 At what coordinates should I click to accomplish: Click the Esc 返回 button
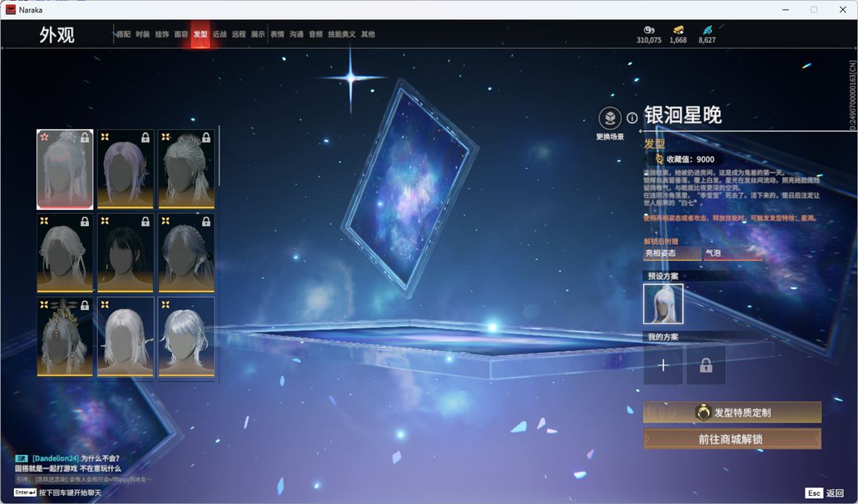(x=825, y=493)
